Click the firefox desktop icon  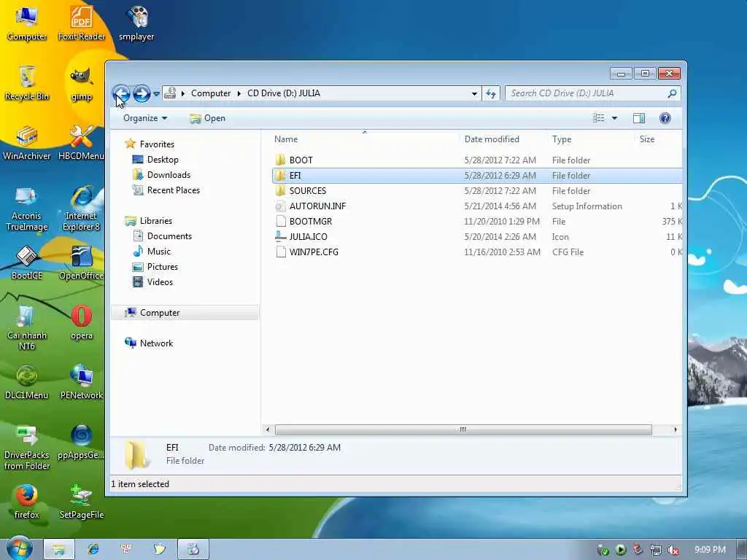(x=26, y=502)
